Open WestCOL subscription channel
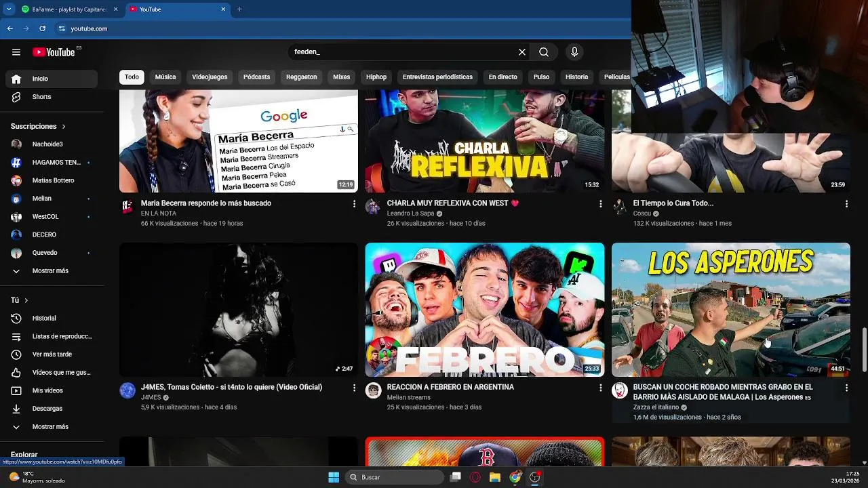868x488 pixels. 52,217
